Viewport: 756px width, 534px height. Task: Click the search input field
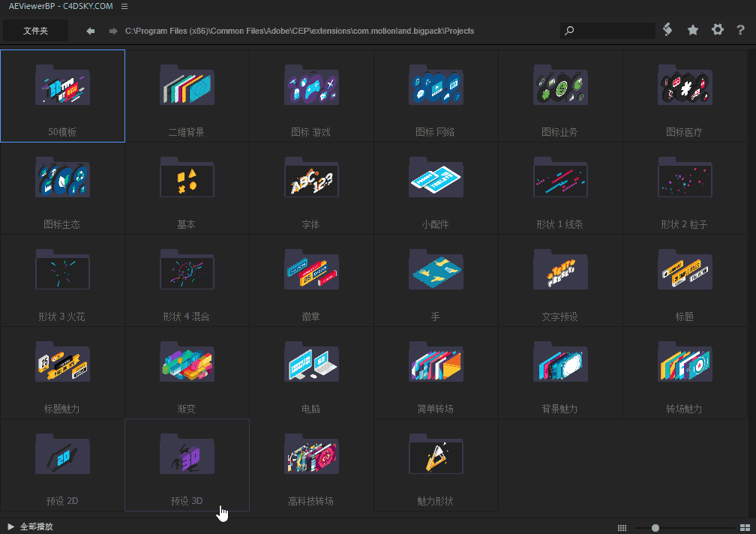pyautogui.click(x=607, y=31)
